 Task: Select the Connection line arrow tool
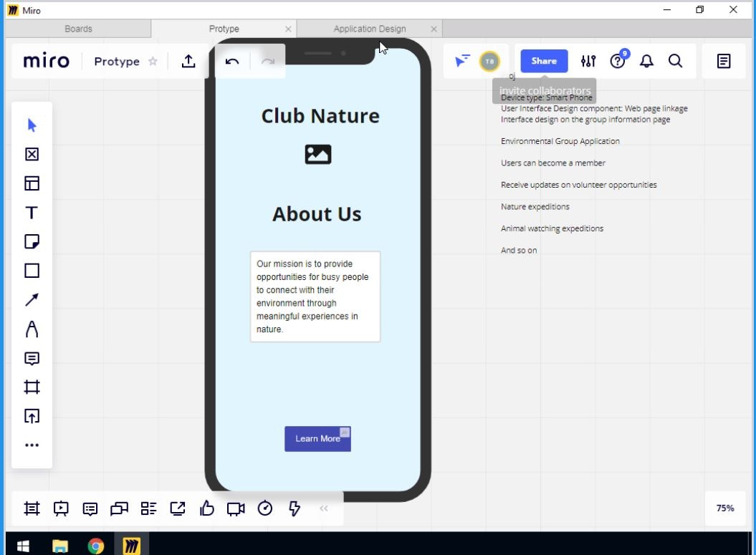pyautogui.click(x=32, y=299)
